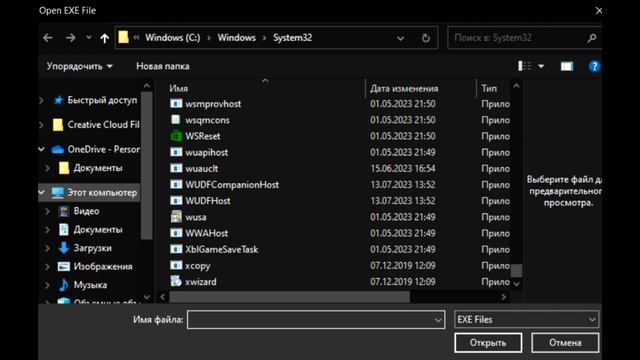Open Изображения folder in sidebar
This screenshot has height=360, width=640.
(103, 267)
